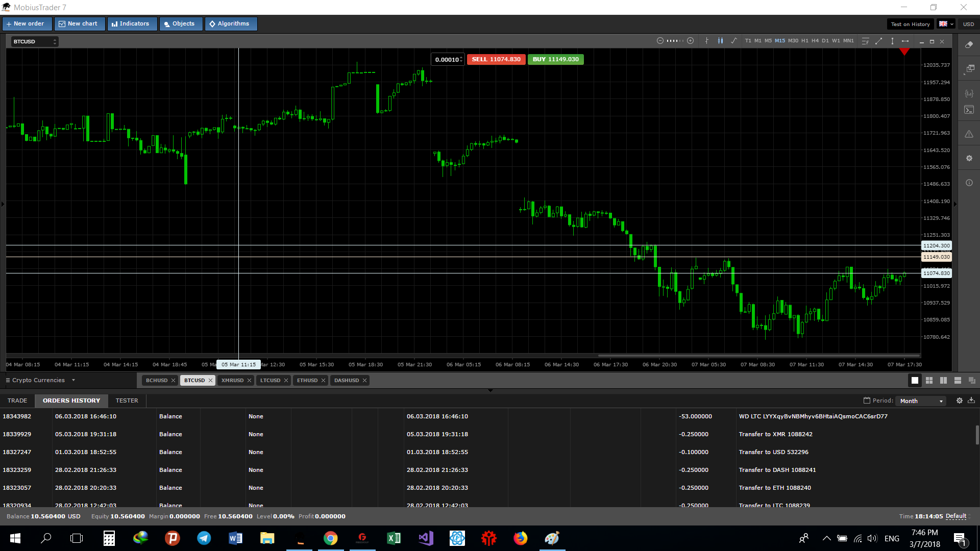Switch to the TRADE tab
Viewport: 980px width, 551px height.
point(17,400)
